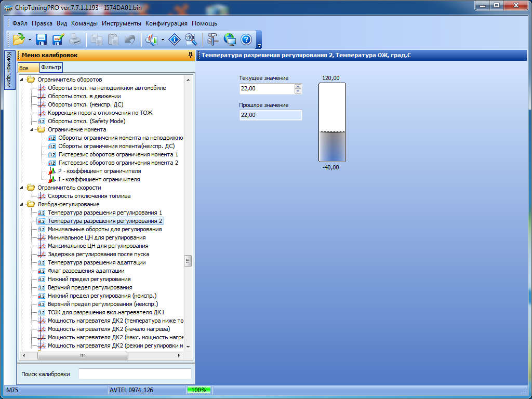Click the blue diamond info icon

(175, 39)
